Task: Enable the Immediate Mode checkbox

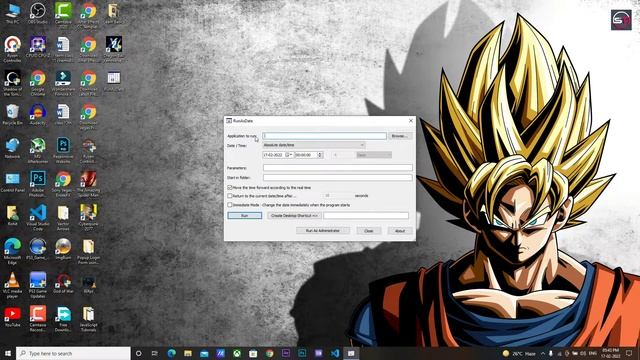Action: [x=230, y=205]
